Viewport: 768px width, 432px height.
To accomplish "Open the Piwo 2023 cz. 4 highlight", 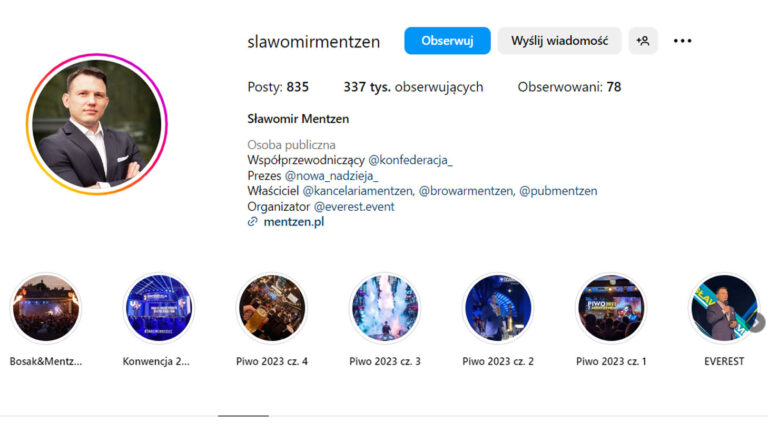I will click(272, 308).
